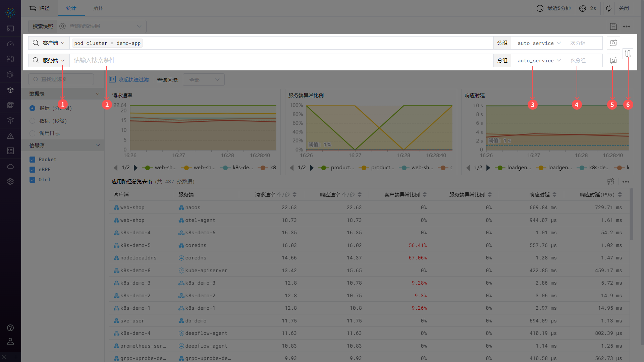
Task: Open the alert triangle icon in sidebar
Action: click(x=10, y=136)
